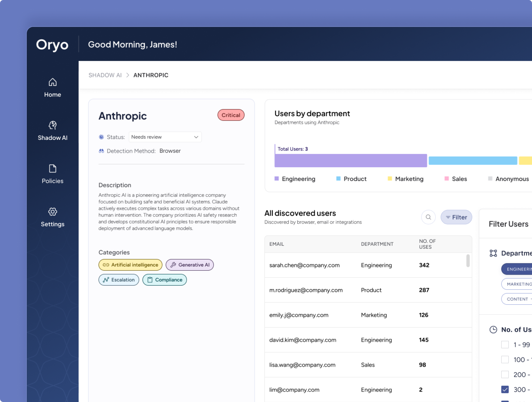Viewport: 532px width, 402px height.
Task: Sort by the NO. OF USES column header
Action: [x=427, y=244]
